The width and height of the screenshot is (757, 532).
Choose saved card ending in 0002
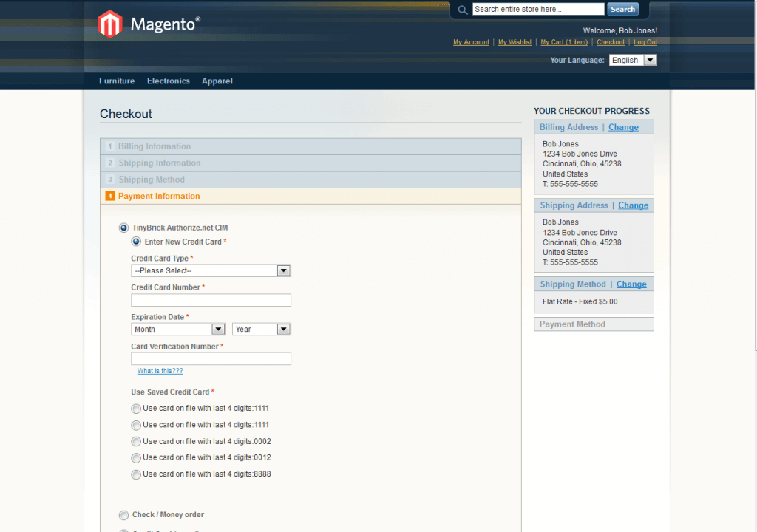[x=136, y=442]
